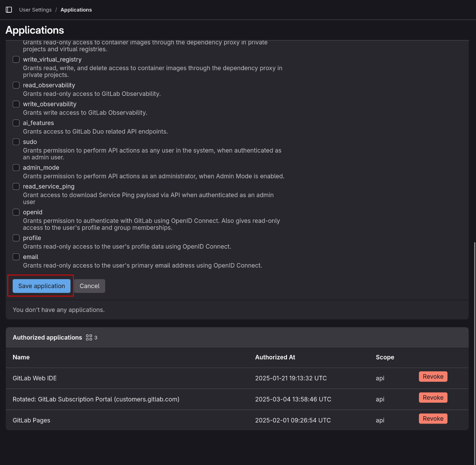Click the Applications breadcrumb item
The image size is (476, 465).
coord(76,10)
